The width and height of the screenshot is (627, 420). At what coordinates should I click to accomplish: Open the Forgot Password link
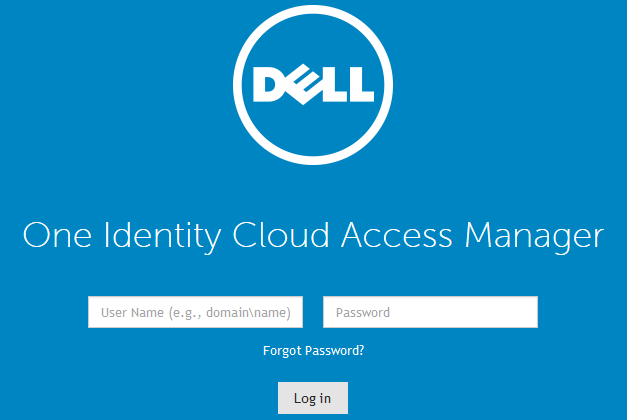[313, 351]
